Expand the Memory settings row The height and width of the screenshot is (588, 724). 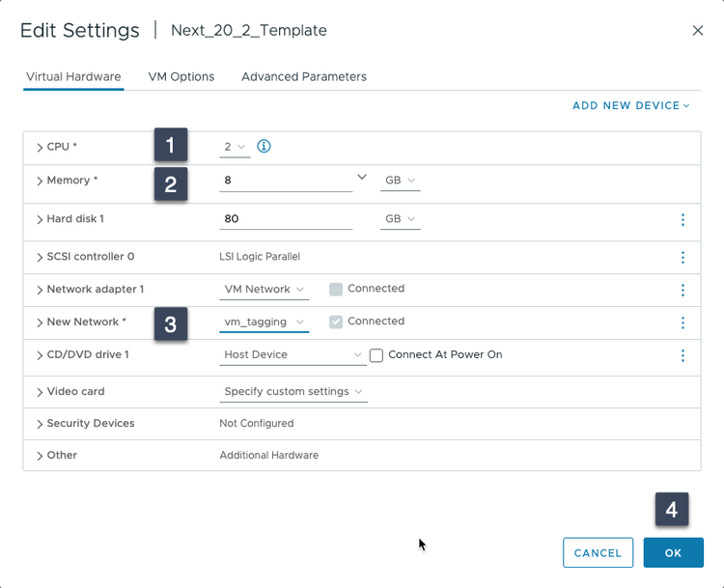coord(40,182)
